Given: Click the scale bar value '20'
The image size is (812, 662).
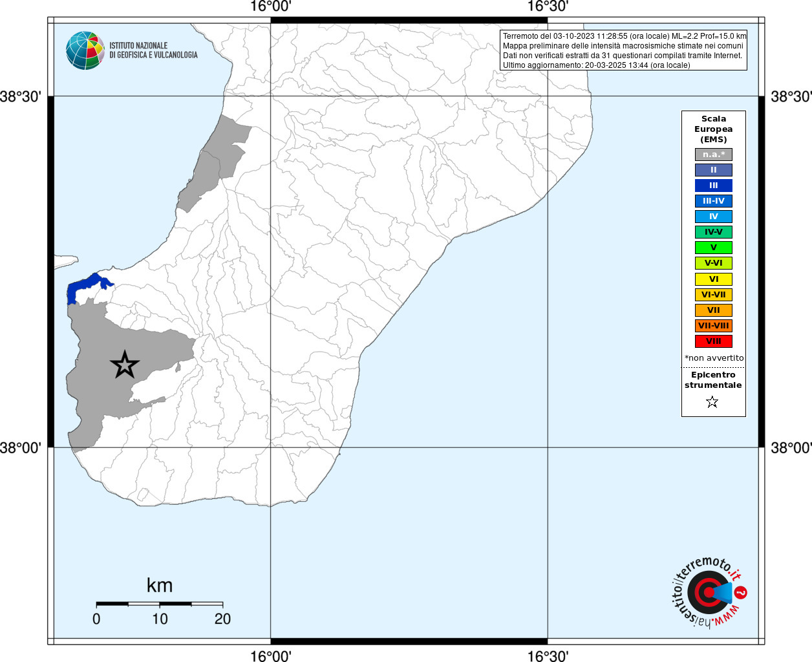Looking at the screenshot, I should coord(222,619).
